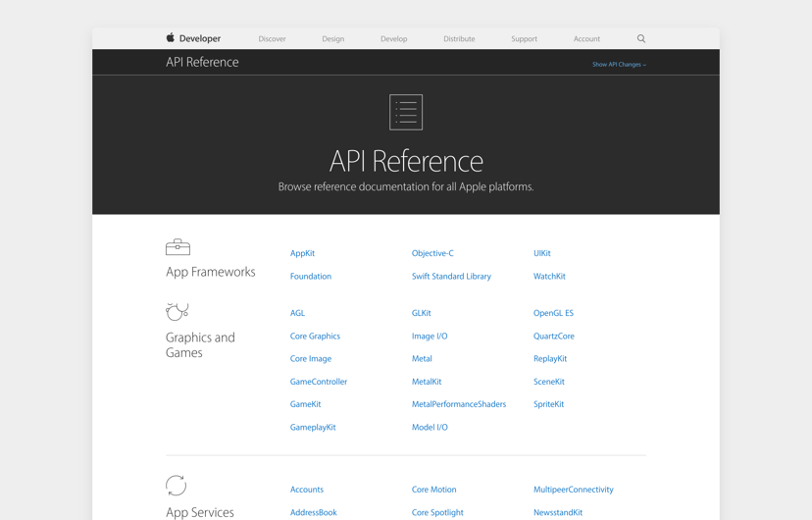Open the SpriteKit link
The width and height of the screenshot is (812, 520).
tap(548, 404)
